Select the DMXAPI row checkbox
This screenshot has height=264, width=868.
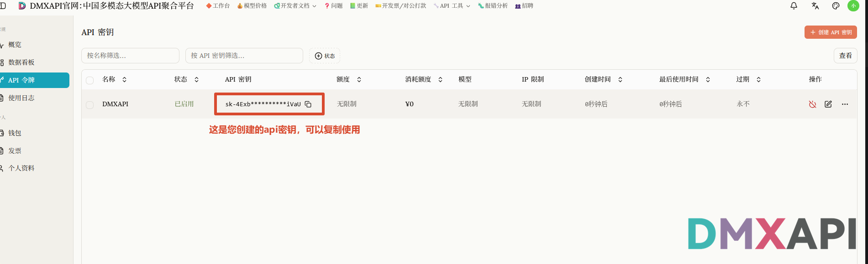[90, 105]
